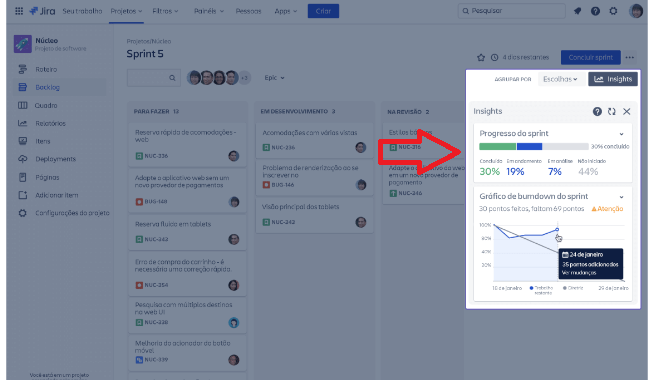Click the green completed segment of progress bar
Viewport: 659px width, 380px height.
click(498, 146)
